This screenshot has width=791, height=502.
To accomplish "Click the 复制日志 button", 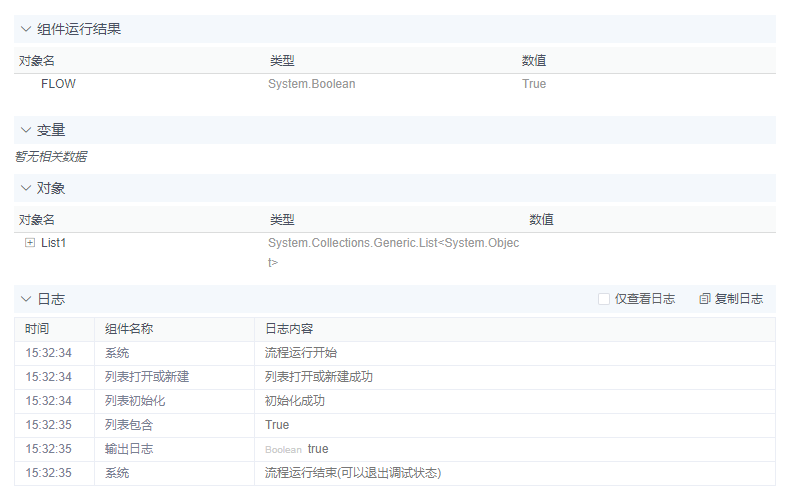I will (x=731, y=299).
